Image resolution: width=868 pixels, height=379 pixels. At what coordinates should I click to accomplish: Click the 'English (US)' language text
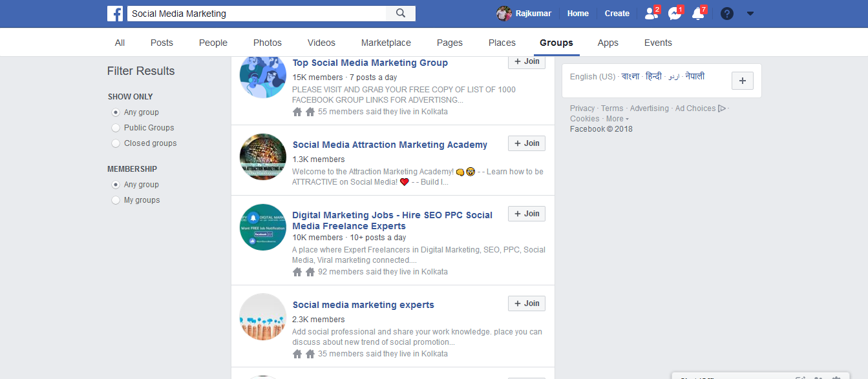point(593,77)
